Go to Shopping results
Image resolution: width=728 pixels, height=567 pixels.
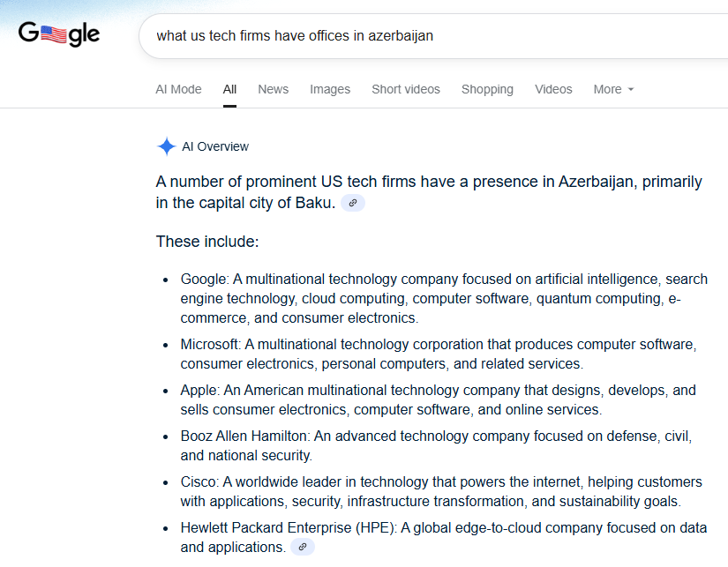(487, 89)
